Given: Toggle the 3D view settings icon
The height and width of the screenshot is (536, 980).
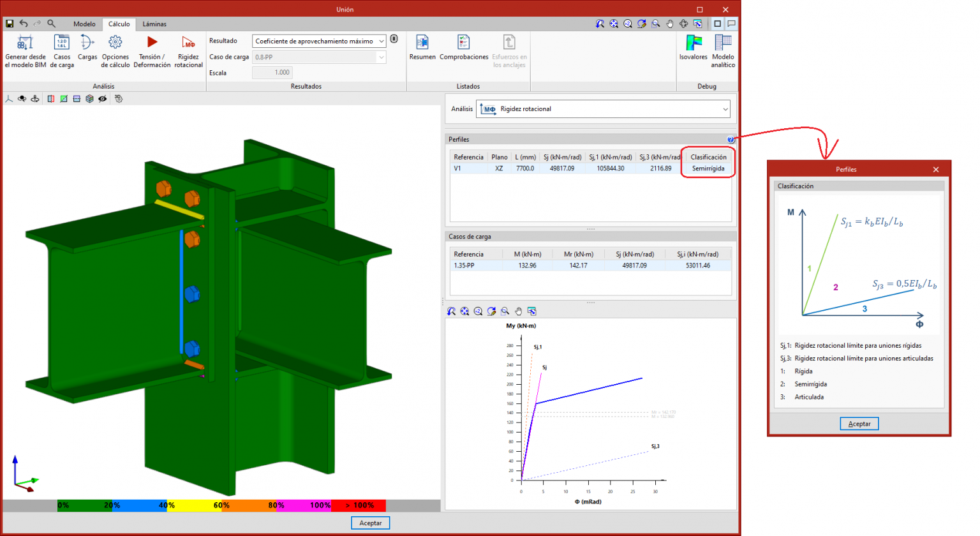Looking at the screenshot, I should click(119, 99).
